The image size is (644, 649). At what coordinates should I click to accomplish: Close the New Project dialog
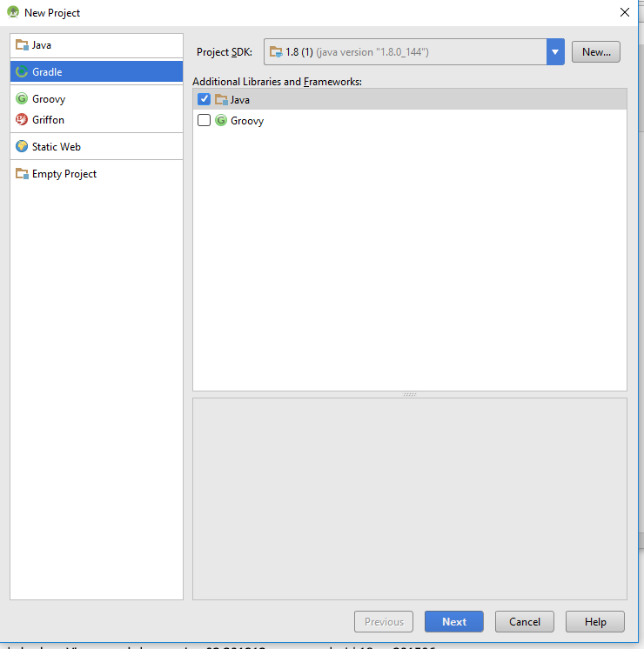tap(625, 12)
